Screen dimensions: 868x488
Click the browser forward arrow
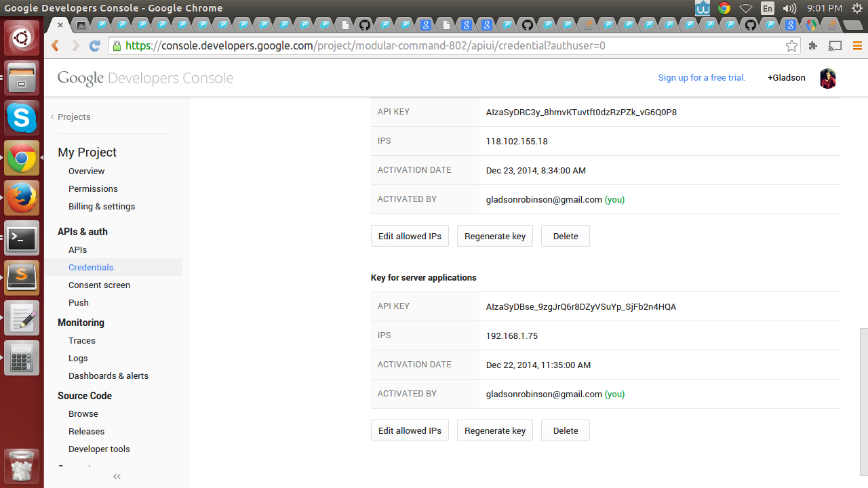(75, 46)
